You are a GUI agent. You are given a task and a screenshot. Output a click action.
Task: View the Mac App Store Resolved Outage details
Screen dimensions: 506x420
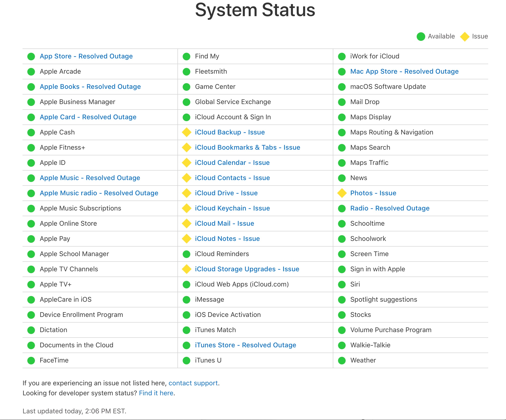coord(405,71)
